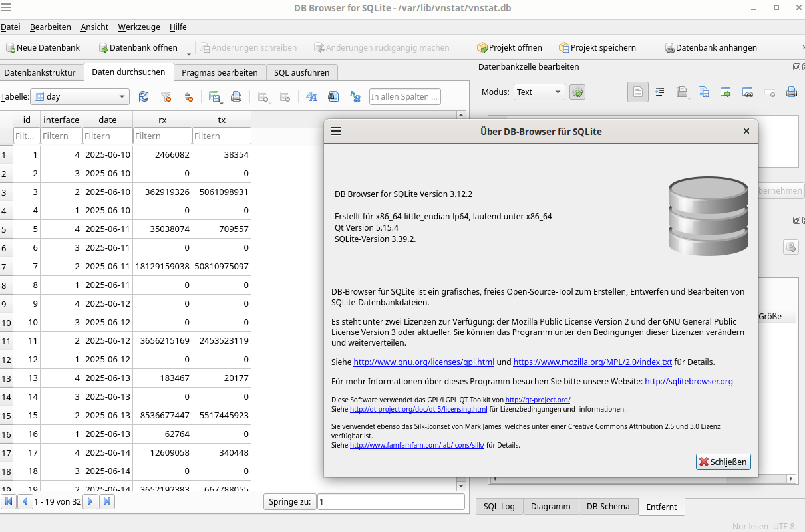The width and height of the screenshot is (805, 532).
Task: Open the Tabelle dropdown showing day
Action: tap(80, 96)
